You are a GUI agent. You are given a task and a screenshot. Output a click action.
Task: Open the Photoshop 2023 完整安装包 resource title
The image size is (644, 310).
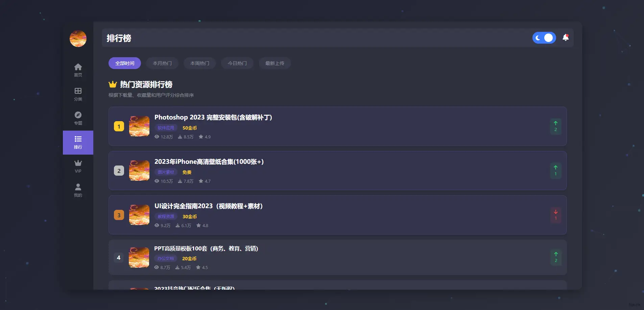tap(213, 117)
